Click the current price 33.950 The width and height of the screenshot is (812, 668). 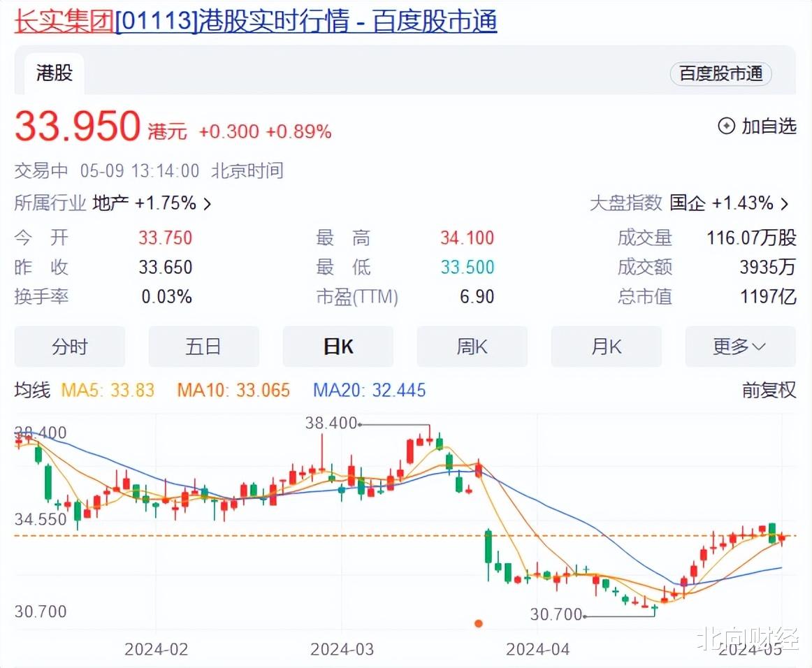(78, 126)
